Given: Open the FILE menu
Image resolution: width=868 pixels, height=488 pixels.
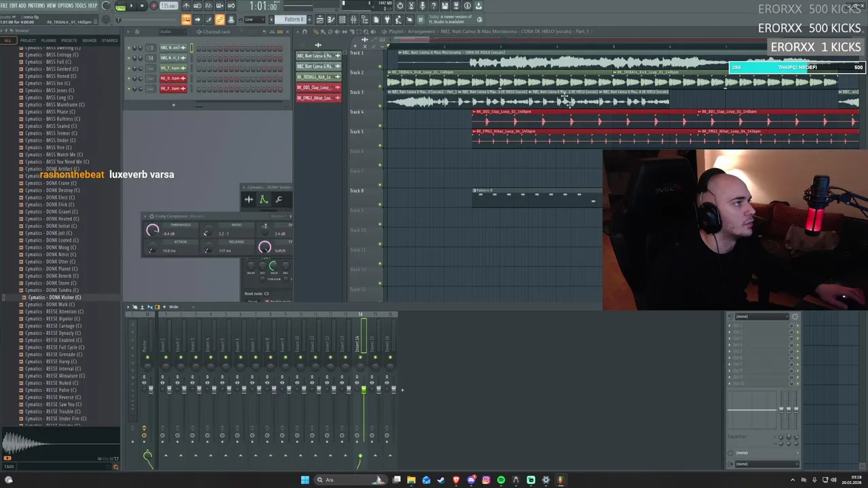Looking at the screenshot, I should (4, 5).
